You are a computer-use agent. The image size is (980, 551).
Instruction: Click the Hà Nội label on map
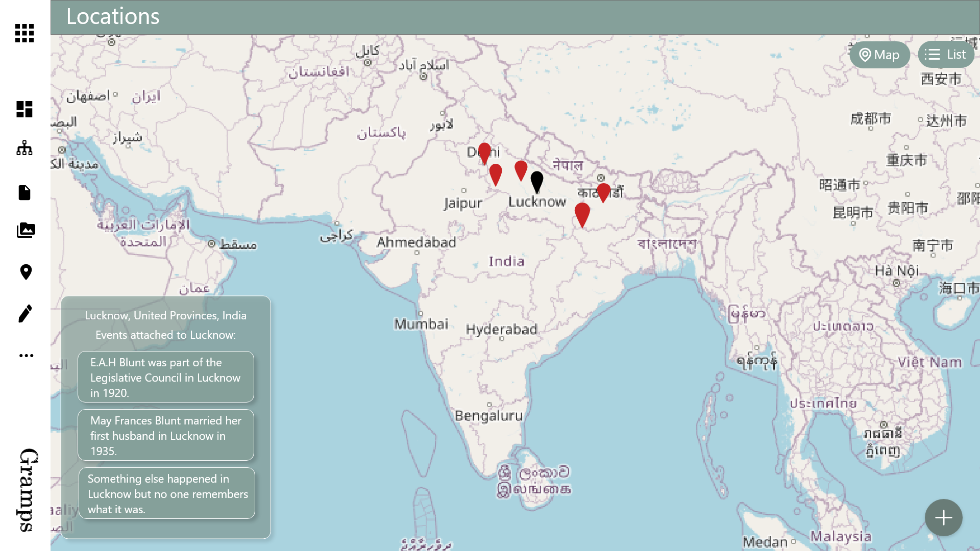click(x=896, y=270)
